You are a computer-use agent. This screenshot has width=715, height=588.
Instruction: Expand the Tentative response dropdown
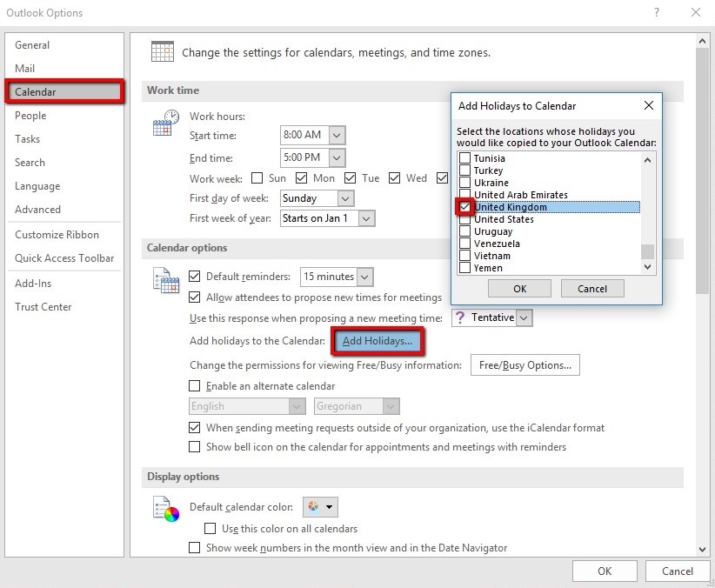[x=524, y=318]
